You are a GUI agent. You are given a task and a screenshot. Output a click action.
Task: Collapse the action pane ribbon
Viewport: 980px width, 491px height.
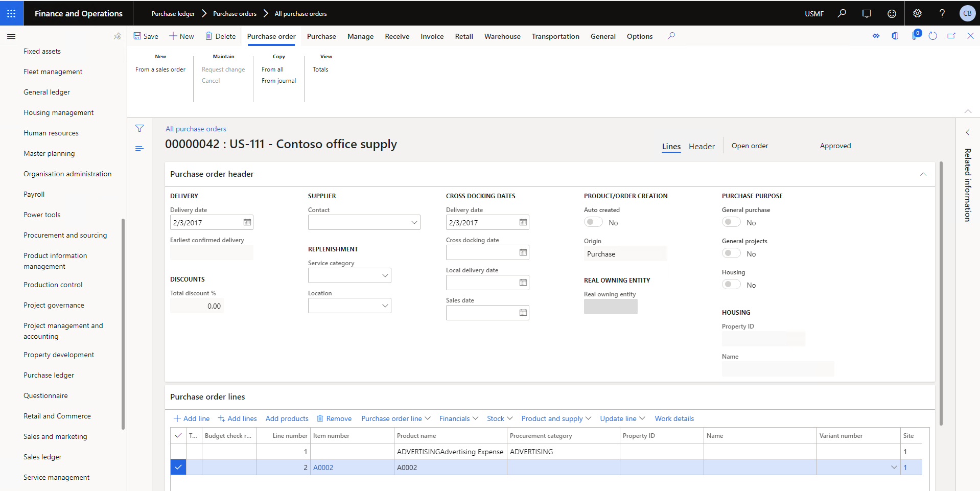[x=968, y=111]
